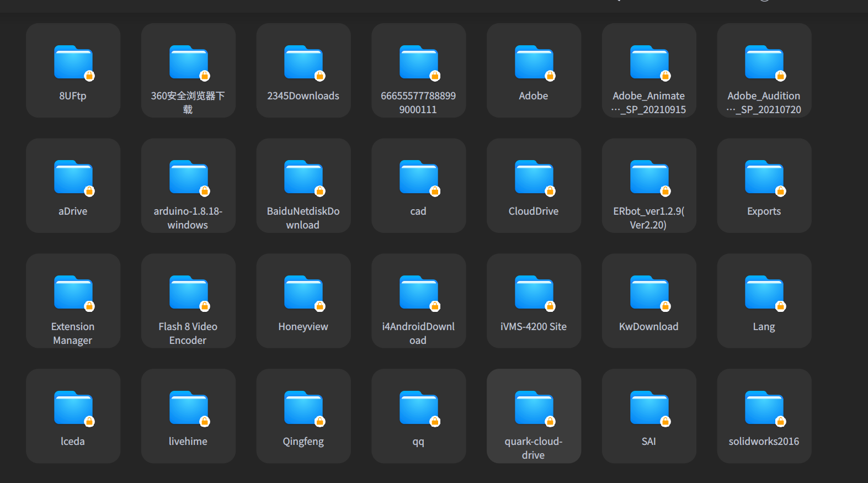Select the Extension Manager folder icon
Image resolution: width=868 pixels, height=483 pixels.
(73, 293)
